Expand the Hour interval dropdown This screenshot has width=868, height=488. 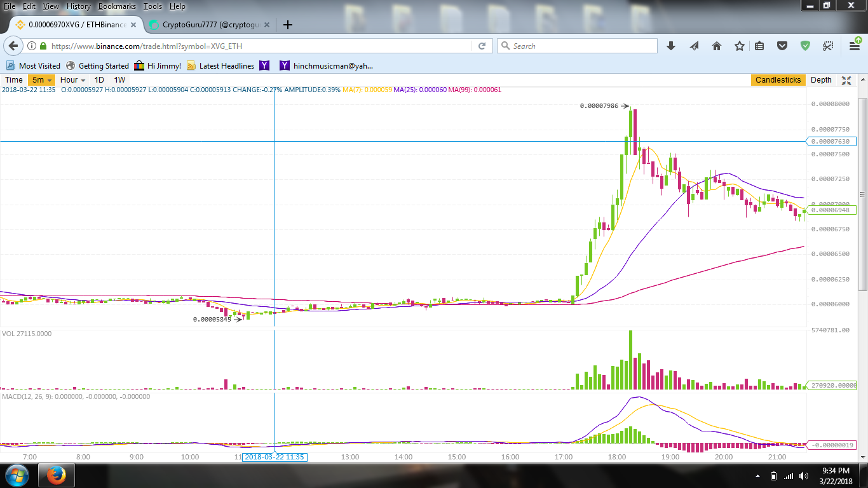click(x=73, y=80)
